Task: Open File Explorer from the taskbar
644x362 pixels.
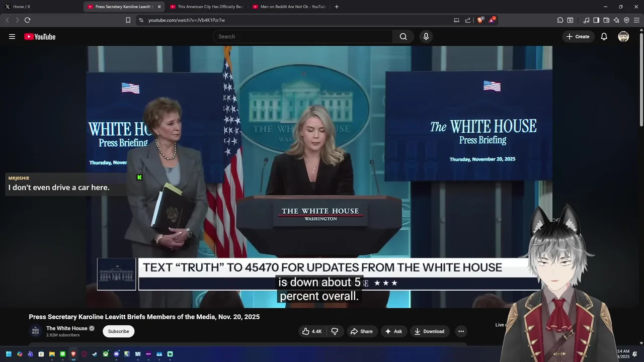Action: [52, 354]
